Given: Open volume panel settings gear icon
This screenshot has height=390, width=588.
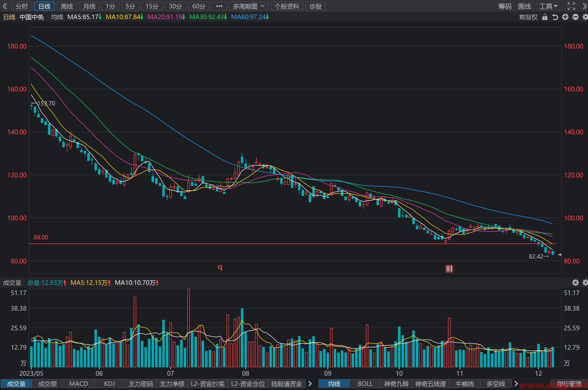Looking at the screenshot, I should 585,283.
